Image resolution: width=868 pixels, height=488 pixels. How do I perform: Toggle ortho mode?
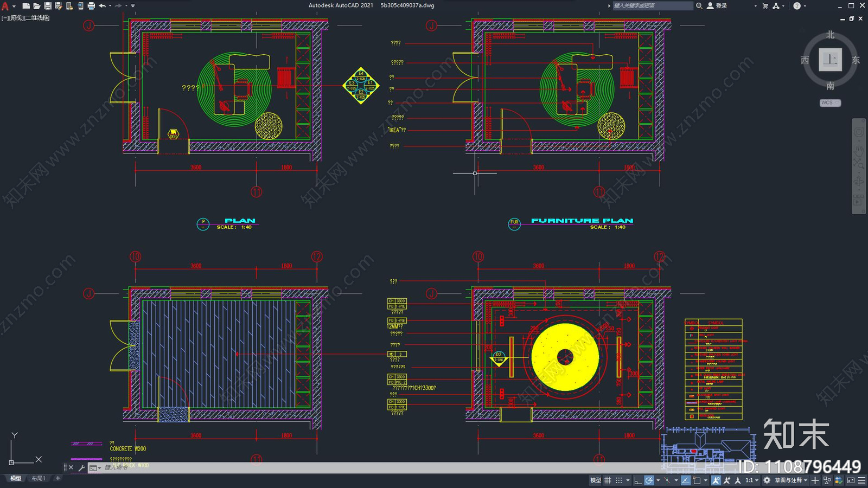click(x=638, y=480)
